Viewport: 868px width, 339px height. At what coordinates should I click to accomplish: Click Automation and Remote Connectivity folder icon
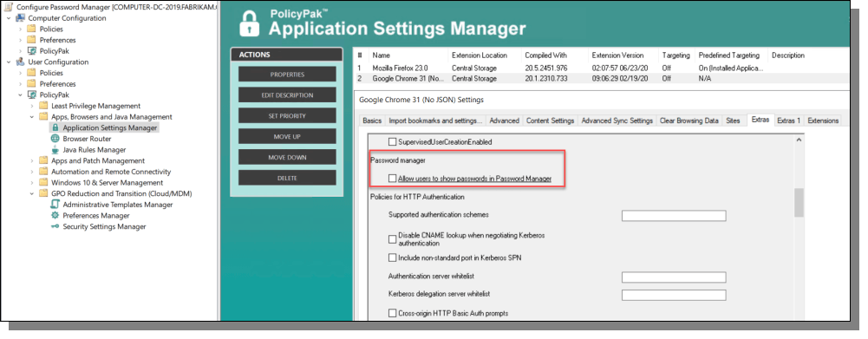tap(43, 172)
